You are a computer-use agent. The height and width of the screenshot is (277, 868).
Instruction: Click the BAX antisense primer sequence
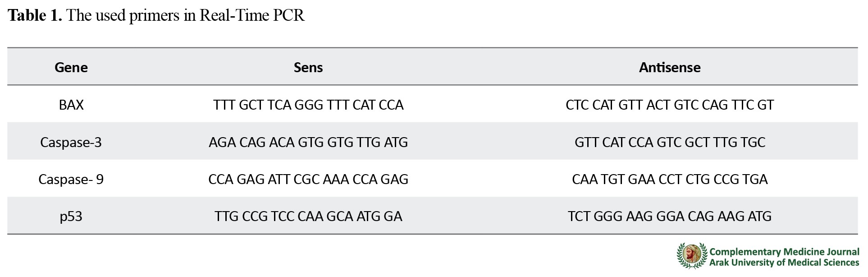670,105
